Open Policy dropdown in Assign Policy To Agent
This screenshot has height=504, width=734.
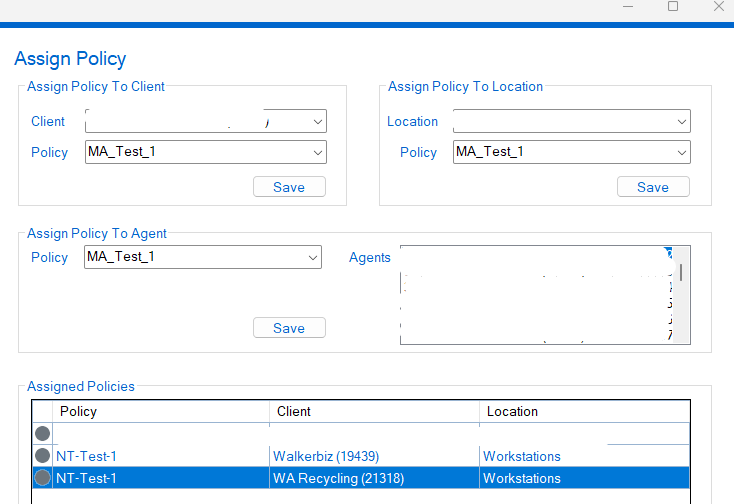(x=311, y=258)
